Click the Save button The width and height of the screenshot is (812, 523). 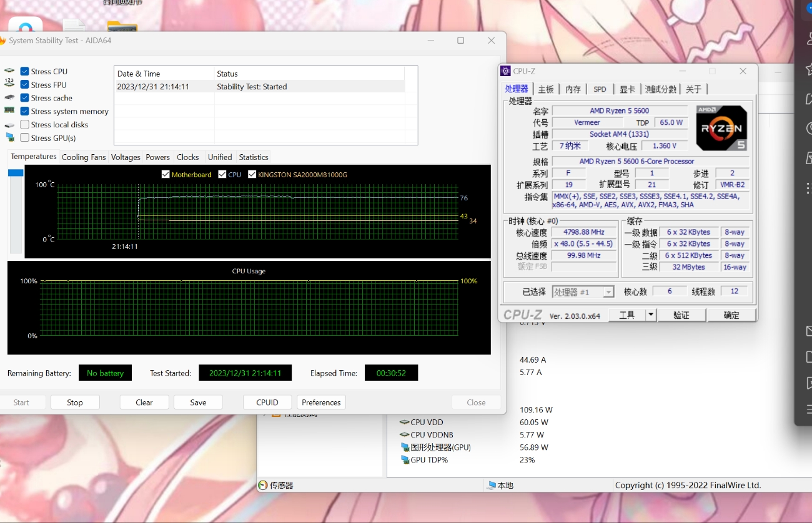tap(198, 402)
